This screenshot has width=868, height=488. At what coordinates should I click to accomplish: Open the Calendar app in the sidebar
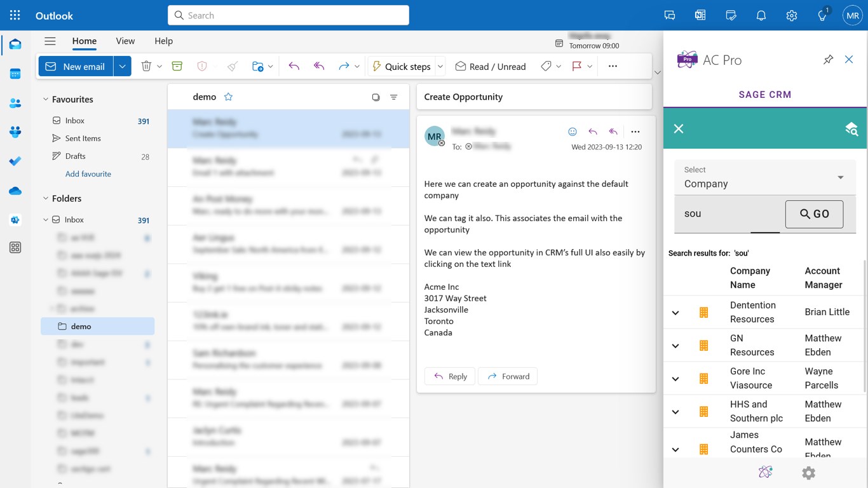click(x=15, y=74)
